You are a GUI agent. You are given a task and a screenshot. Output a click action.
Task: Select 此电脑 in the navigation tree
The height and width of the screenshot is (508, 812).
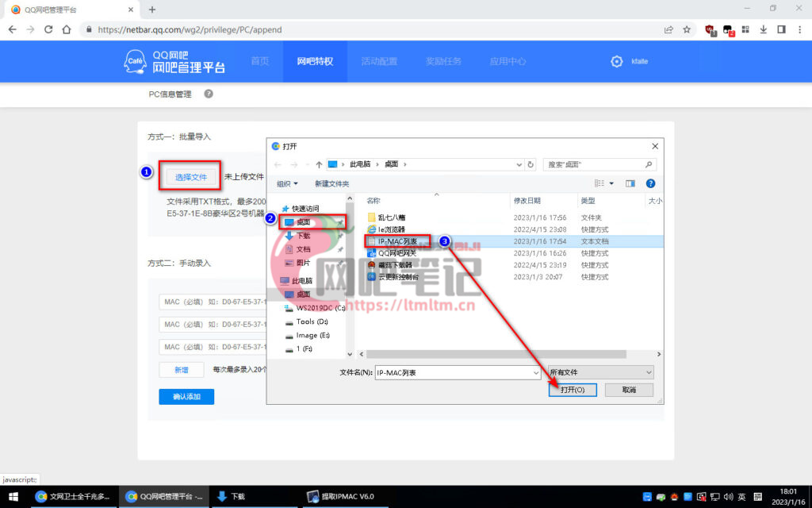coord(302,280)
